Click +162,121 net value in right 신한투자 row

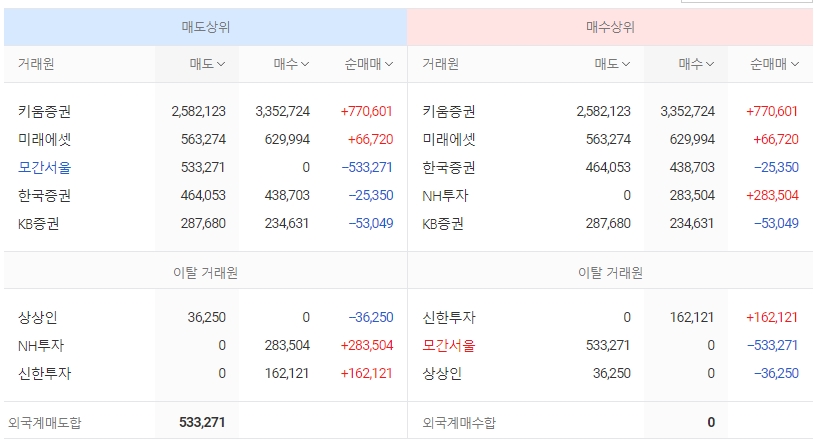click(771, 317)
